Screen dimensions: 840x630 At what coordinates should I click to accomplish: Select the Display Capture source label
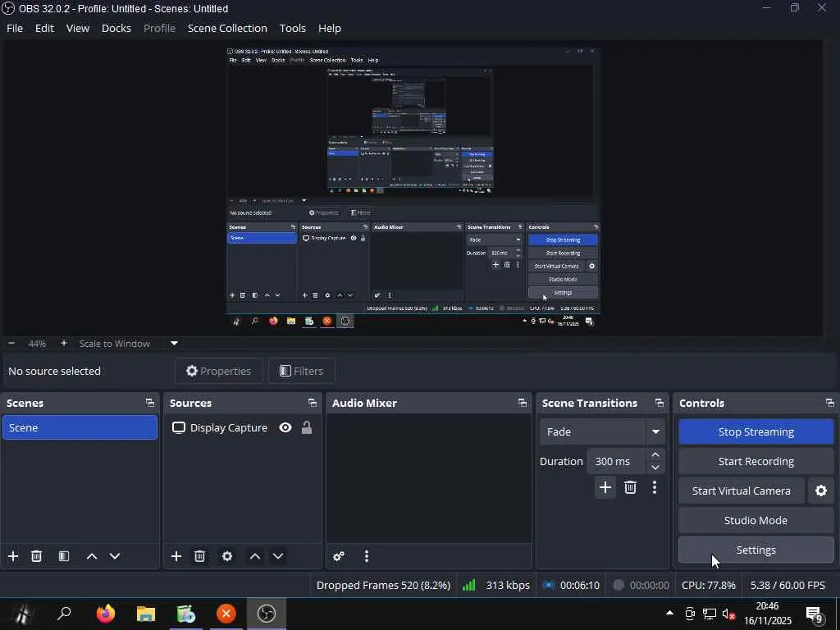(x=229, y=427)
